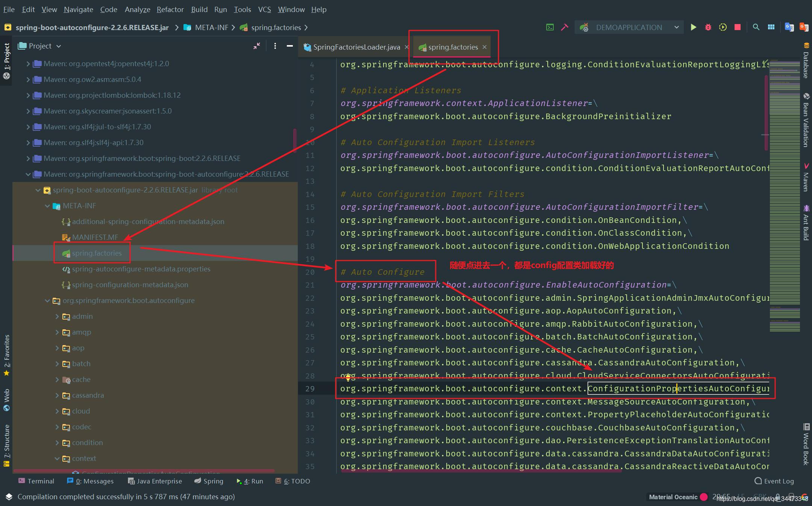Viewport: 812px width, 506px height.
Task: Click the terminal-style icon left of the hammer
Action: pyautogui.click(x=550, y=27)
